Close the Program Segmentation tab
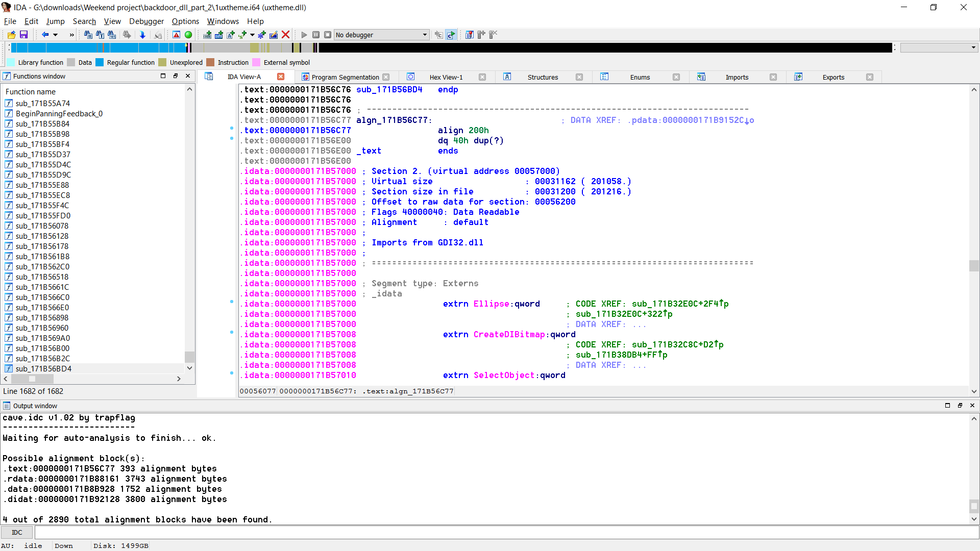980x551 pixels. pos(386,77)
